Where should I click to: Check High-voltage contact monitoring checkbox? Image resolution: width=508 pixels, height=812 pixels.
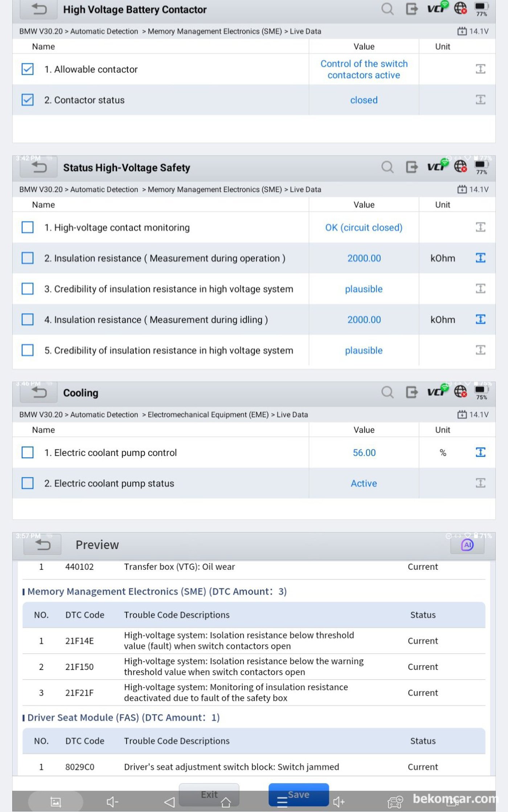pos(28,227)
